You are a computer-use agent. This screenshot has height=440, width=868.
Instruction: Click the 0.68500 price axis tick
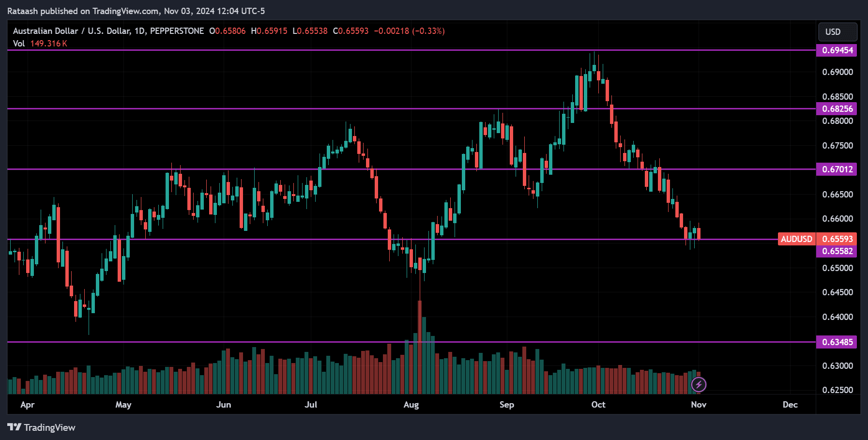tap(838, 97)
